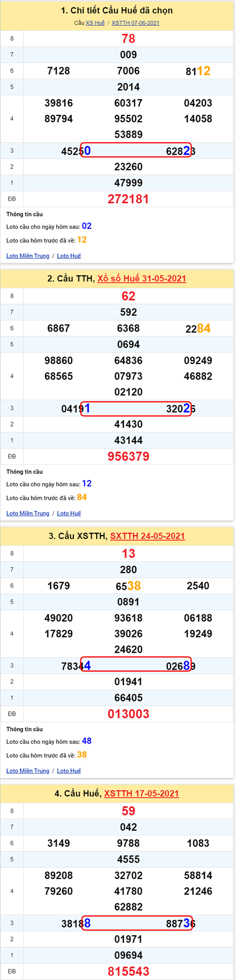
Task: Click the number 89208
Action: 59,875
